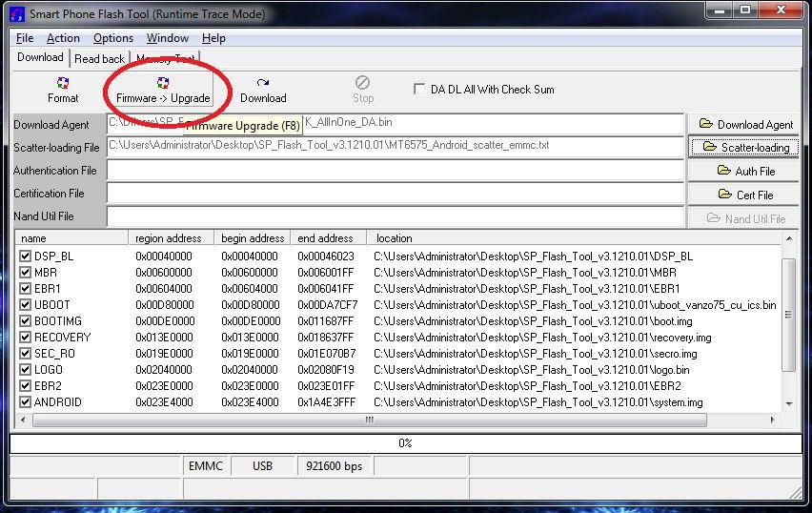
Task: Click the Scatter-loading button
Action: (x=743, y=148)
